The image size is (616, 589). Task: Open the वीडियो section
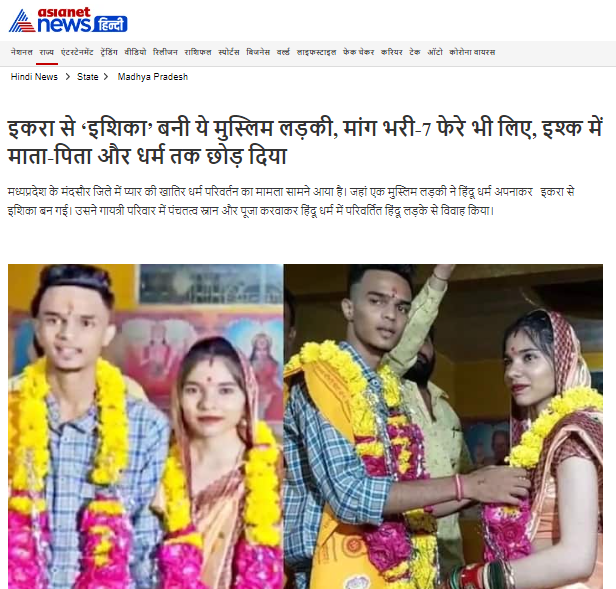tap(135, 52)
